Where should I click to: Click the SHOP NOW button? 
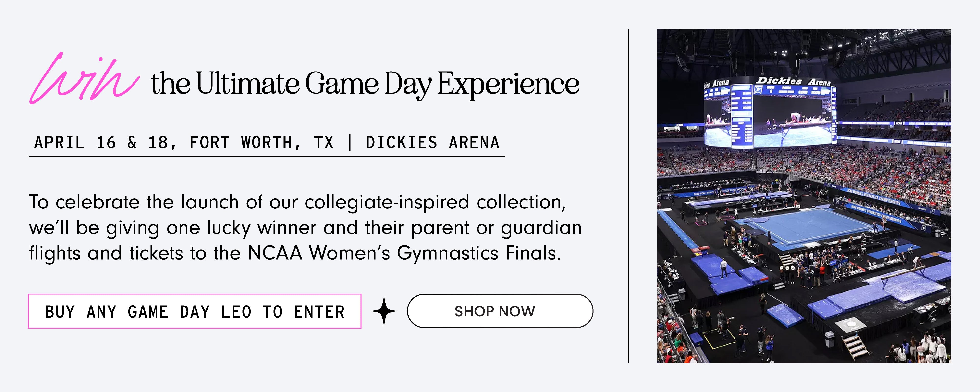point(500,311)
